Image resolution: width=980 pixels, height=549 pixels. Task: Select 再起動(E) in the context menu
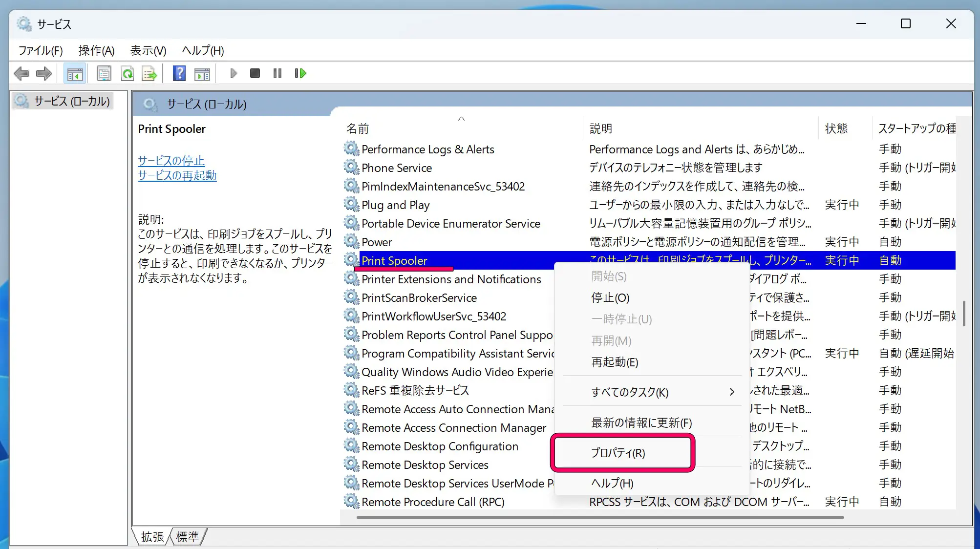pyautogui.click(x=615, y=362)
